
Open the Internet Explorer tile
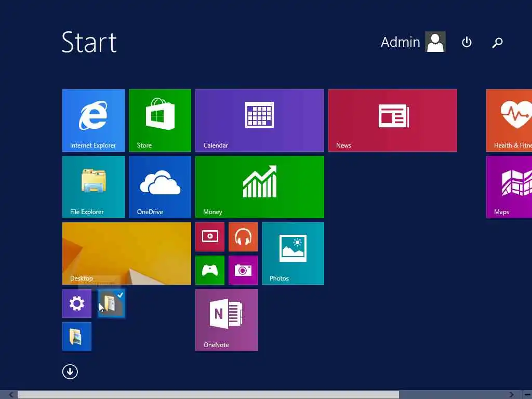pos(94,121)
